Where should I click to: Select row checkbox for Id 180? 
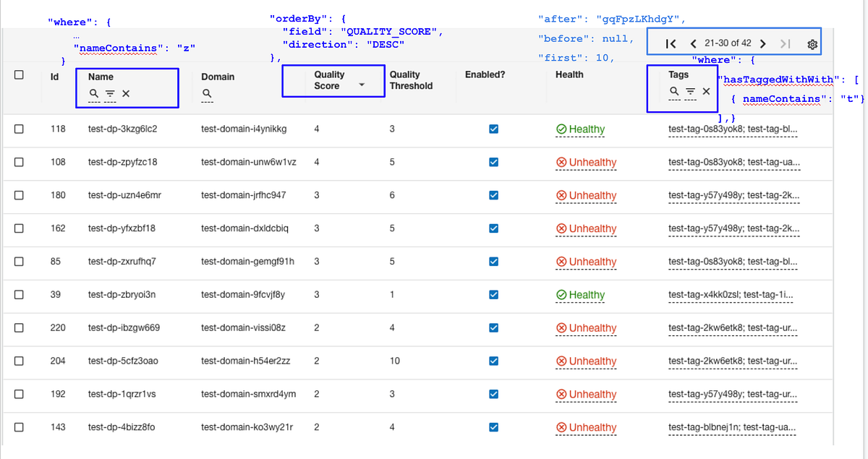pos(19,195)
